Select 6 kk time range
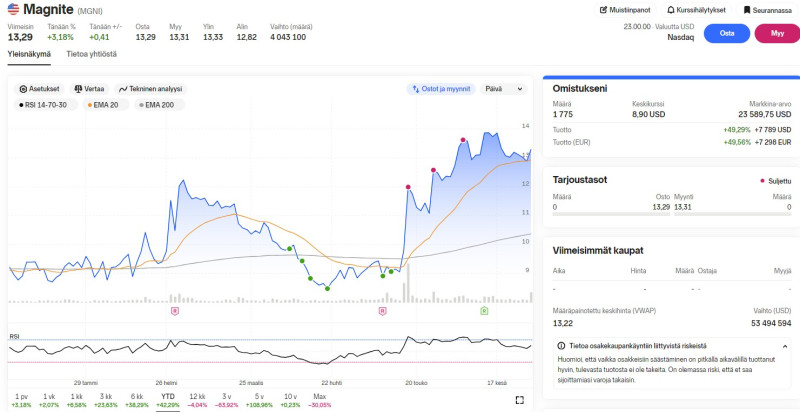 pos(137,400)
